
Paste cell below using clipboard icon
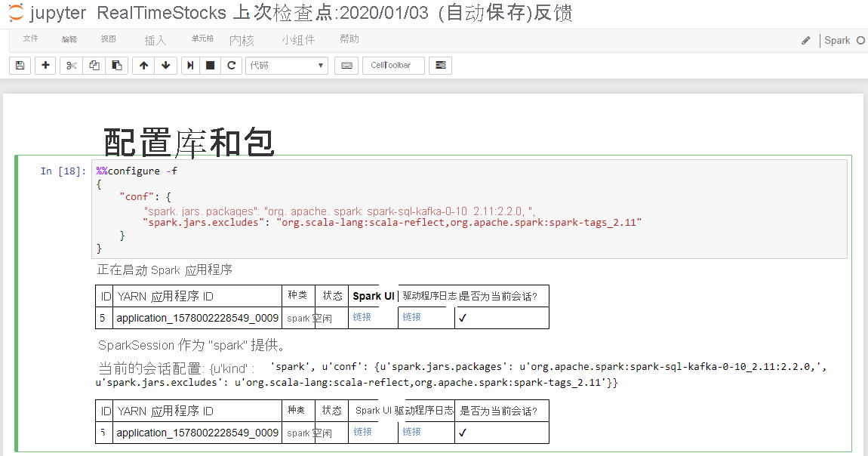point(117,65)
